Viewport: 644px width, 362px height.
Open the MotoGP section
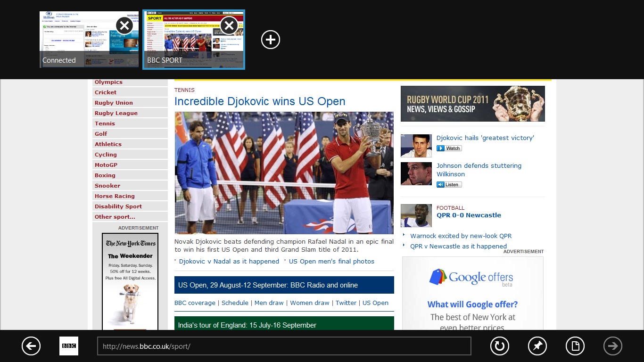click(106, 165)
